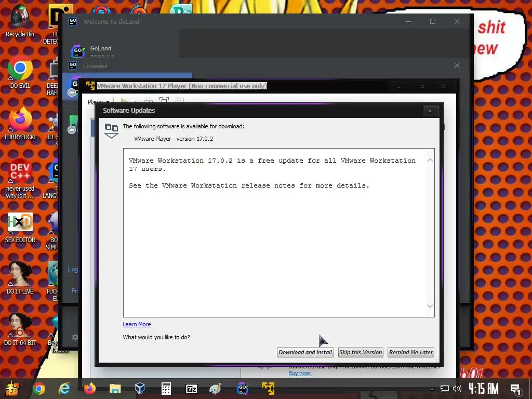The height and width of the screenshot is (399, 532).
Task: Open the Learn More link
Action: (137, 324)
